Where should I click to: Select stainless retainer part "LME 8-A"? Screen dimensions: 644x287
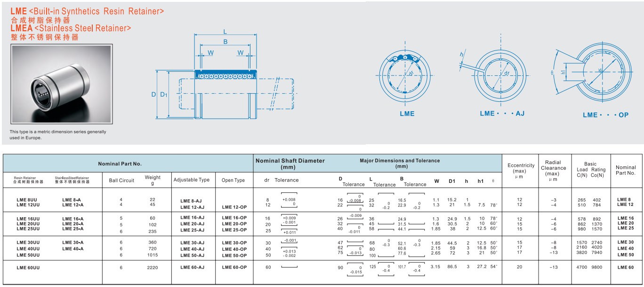pos(72,200)
